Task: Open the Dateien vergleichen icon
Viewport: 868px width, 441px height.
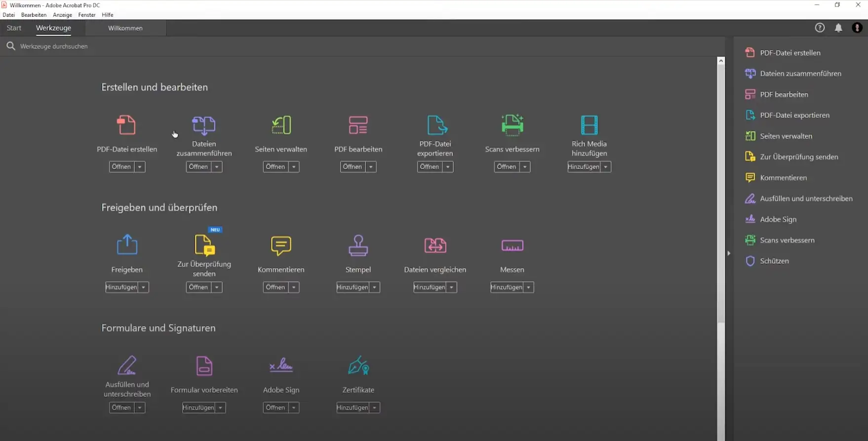Action: pyautogui.click(x=435, y=246)
